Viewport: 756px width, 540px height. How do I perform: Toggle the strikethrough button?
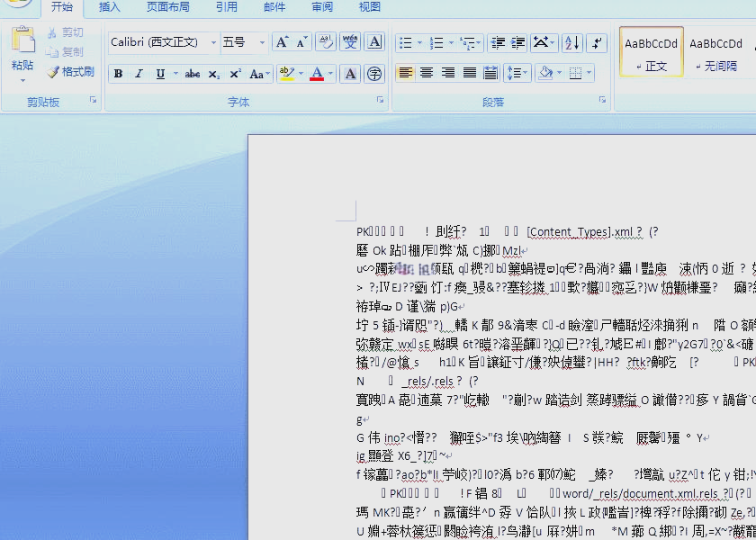tap(193, 74)
